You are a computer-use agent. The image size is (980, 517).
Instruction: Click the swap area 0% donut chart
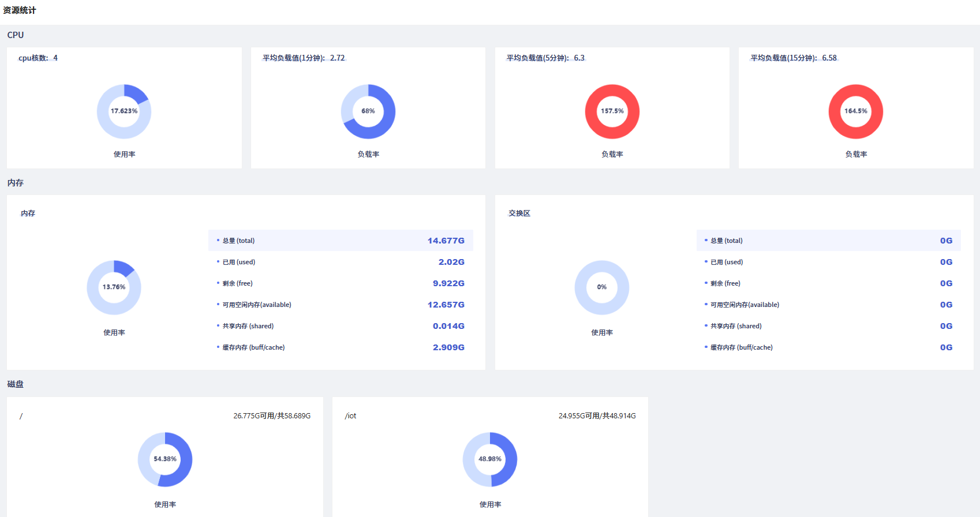pos(602,287)
